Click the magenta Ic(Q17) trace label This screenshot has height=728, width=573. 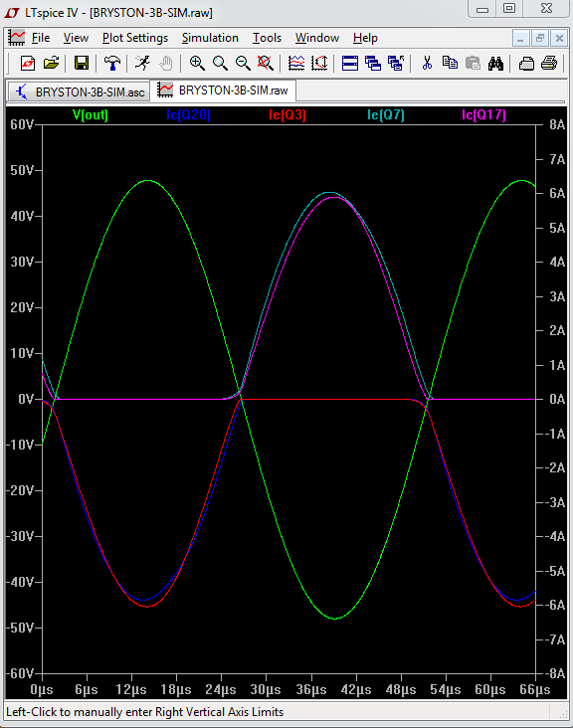coord(483,114)
